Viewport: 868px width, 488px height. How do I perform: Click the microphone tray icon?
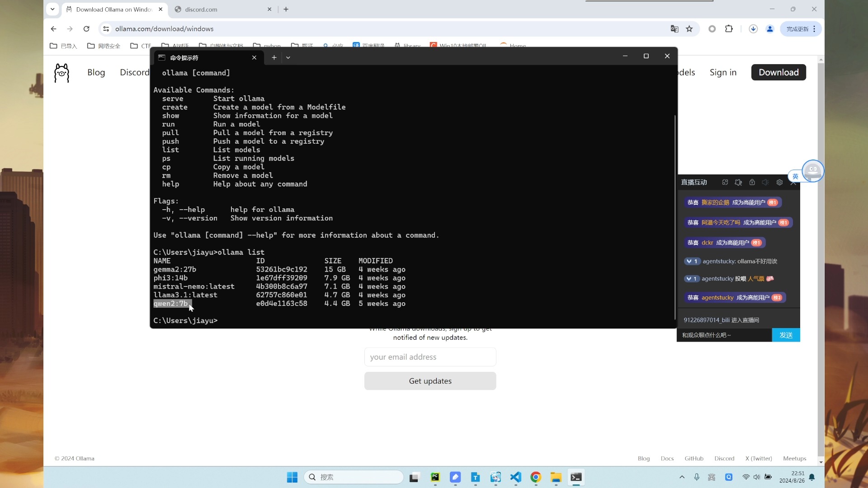pyautogui.click(x=697, y=477)
